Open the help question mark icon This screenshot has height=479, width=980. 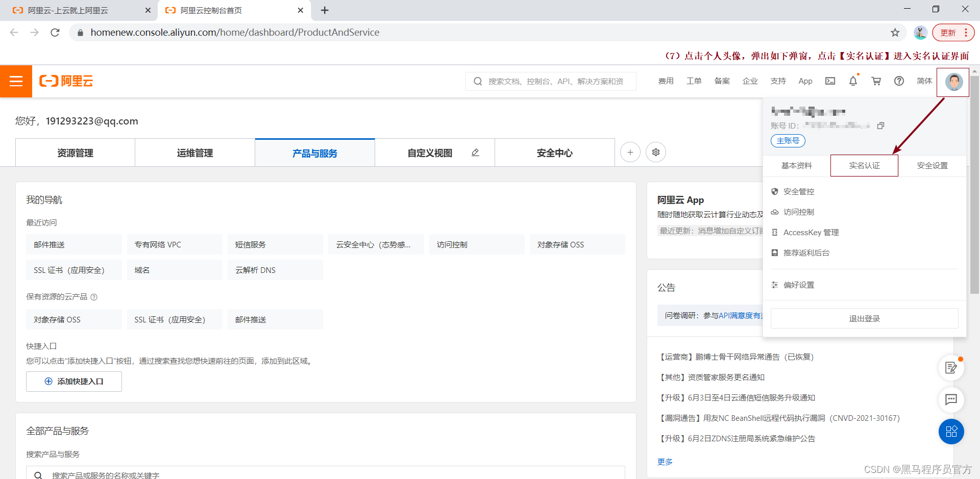pyautogui.click(x=899, y=81)
